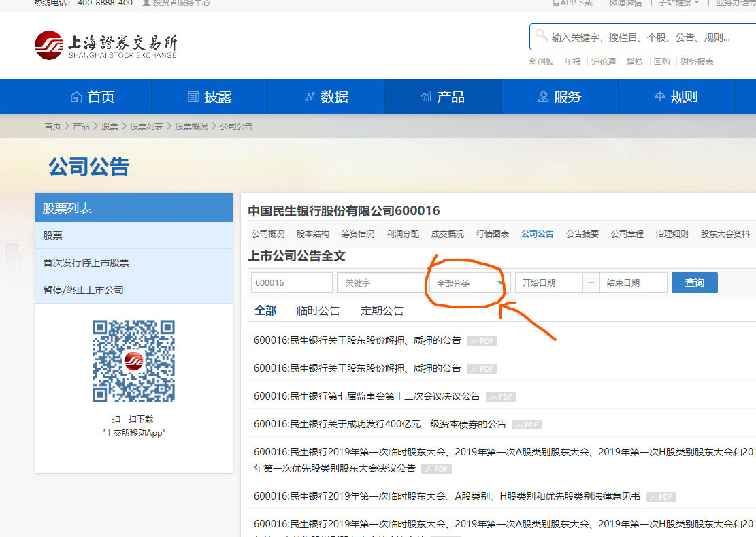756x537 pixels.
Task: Click the search magnifier icon
Action: (541, 35)
